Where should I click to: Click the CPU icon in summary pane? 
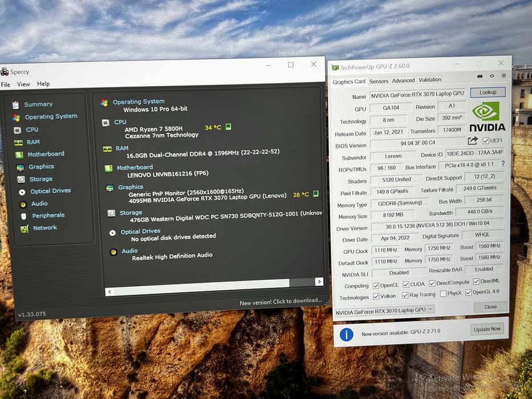[106, 123]
